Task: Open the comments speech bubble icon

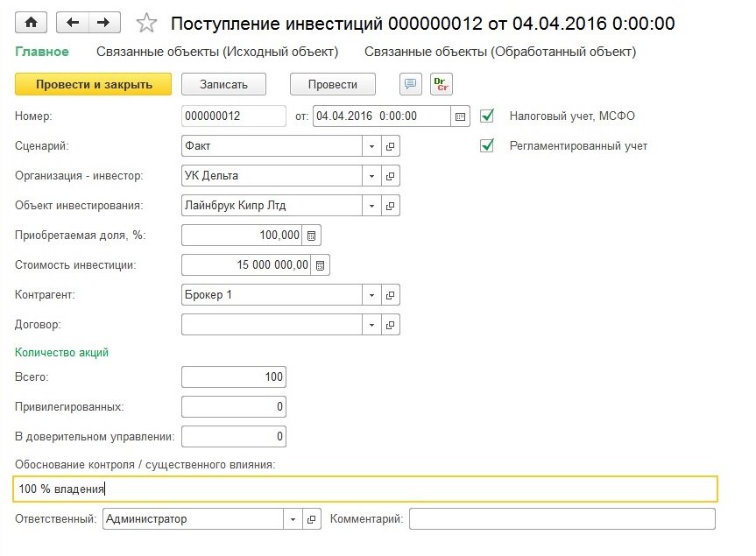Action: click(411, 84)
